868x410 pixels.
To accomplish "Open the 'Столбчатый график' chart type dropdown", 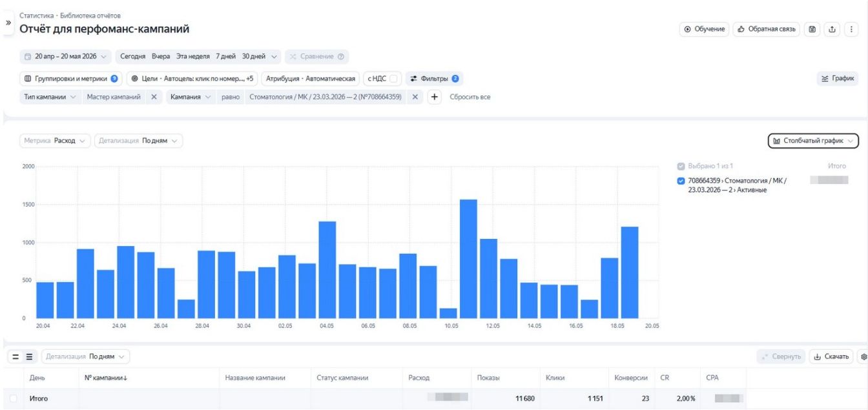I will click(813, 141).
